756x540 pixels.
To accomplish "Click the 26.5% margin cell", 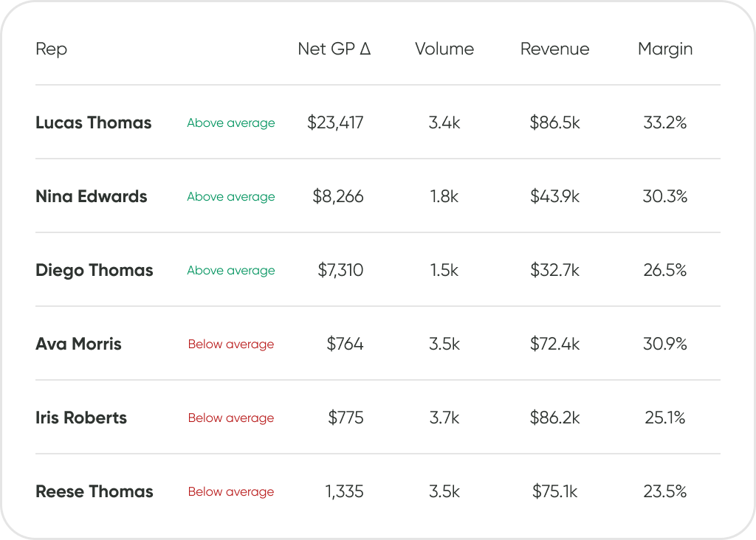I will coord(665,270).
